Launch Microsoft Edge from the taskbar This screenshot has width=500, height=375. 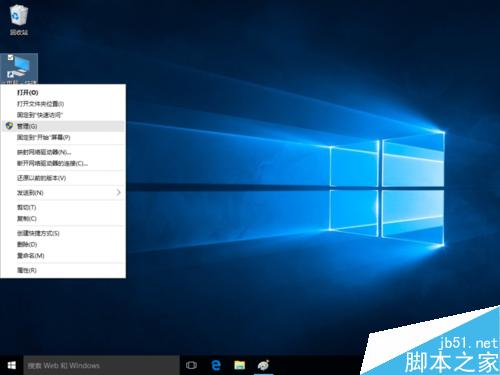[216, 365]
